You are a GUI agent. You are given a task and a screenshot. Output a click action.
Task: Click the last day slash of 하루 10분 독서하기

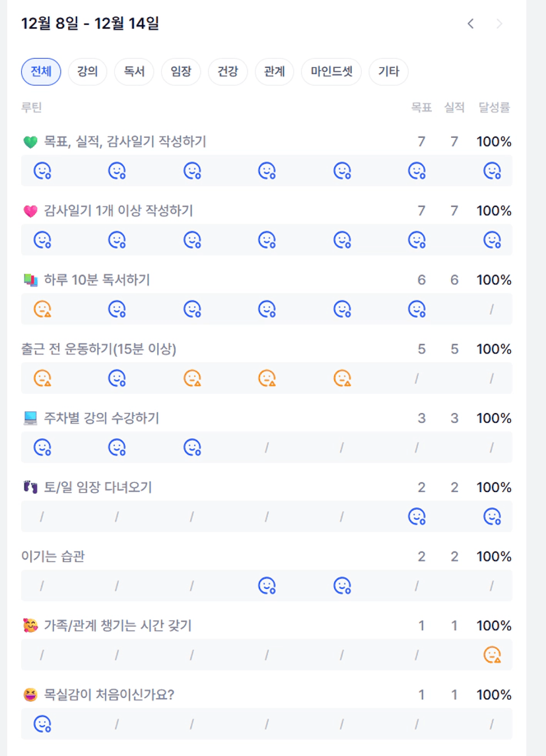point(491,309)
